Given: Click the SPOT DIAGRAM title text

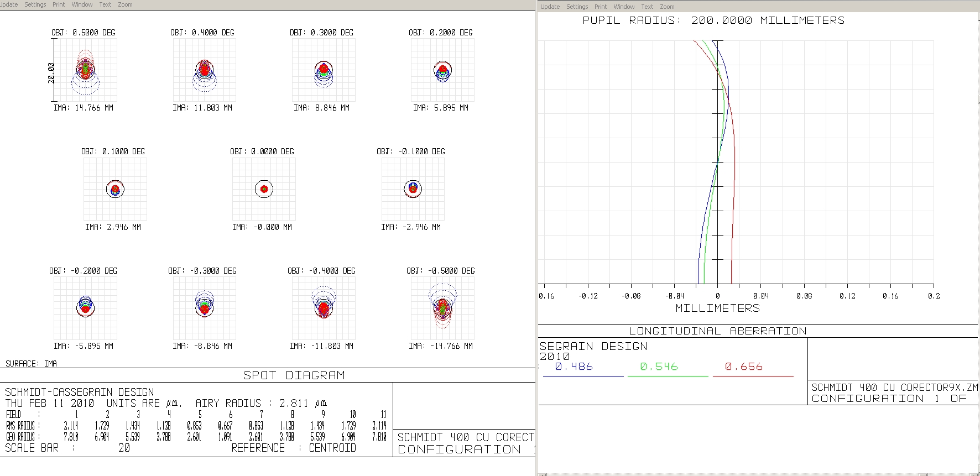Looking at the screenshot, I should 294,375.
